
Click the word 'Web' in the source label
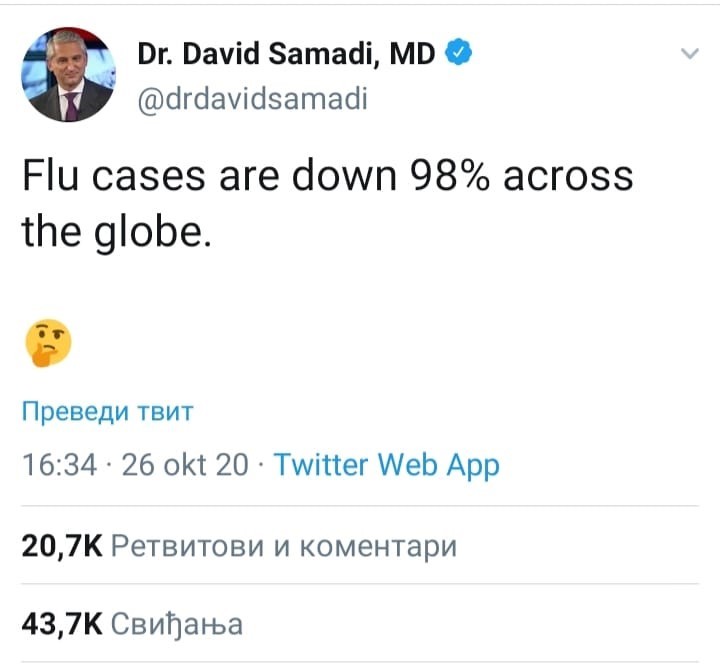tap(407, 464)
